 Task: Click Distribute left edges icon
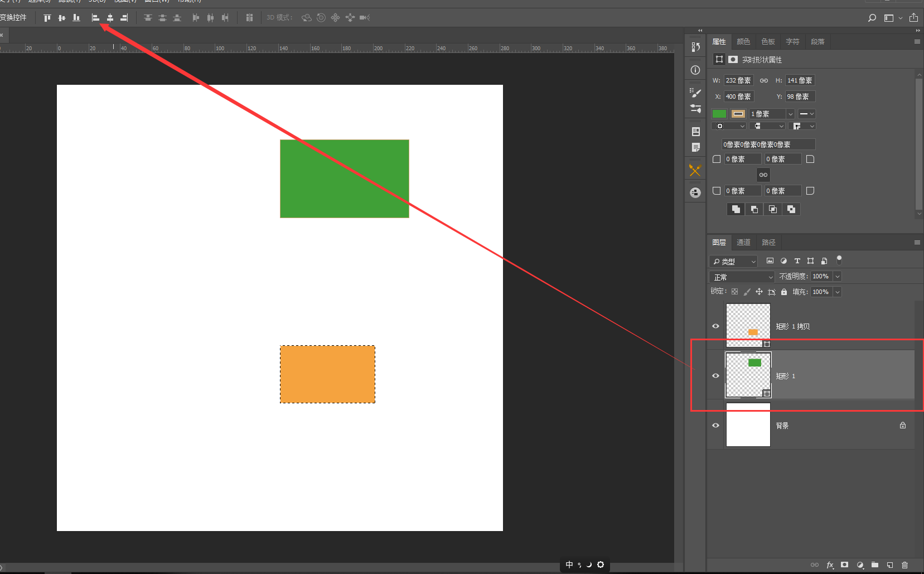[x=196, y=18]
